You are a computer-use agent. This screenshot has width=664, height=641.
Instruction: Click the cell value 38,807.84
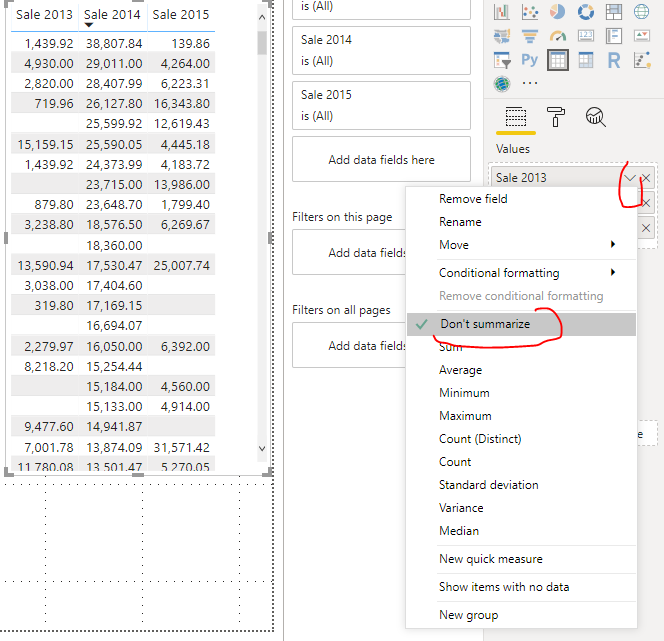coord(114,44)
